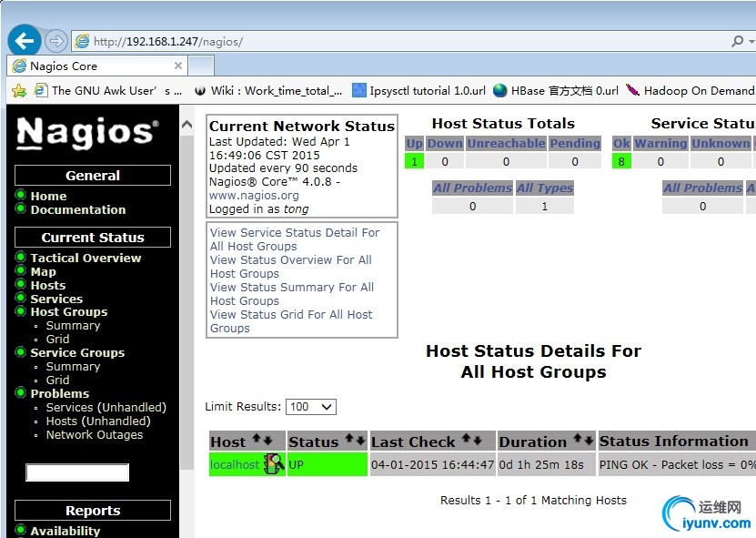Open Availability report
756x538 pixels.
pos(66,531)
